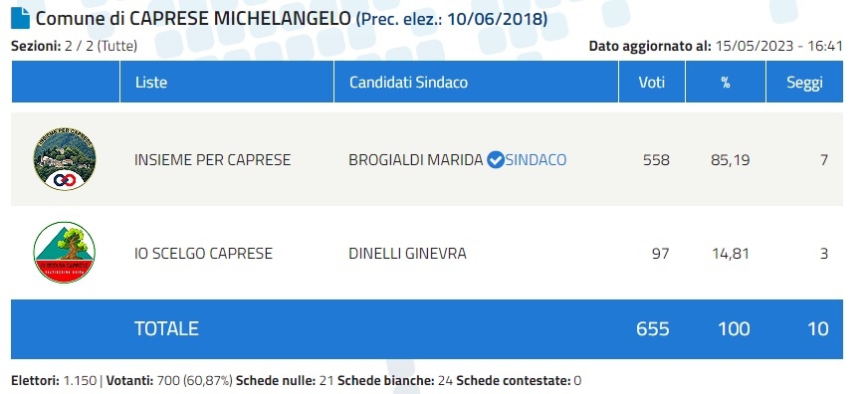Image resolution: width=868 pixels, height=394 pixels.
Task: Click the blue checkmark badge next to SINDACO
Action: [496, 160]
